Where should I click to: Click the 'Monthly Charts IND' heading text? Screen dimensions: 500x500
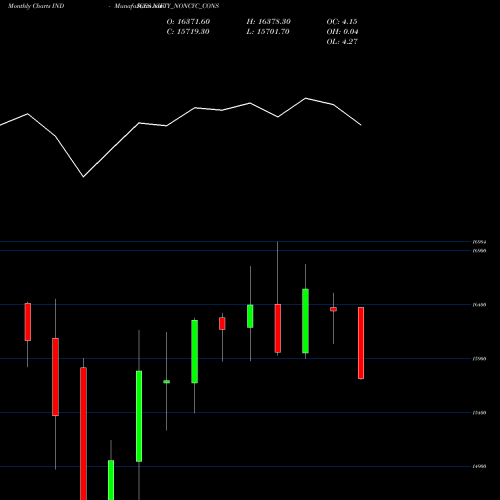tap(36, 6)
